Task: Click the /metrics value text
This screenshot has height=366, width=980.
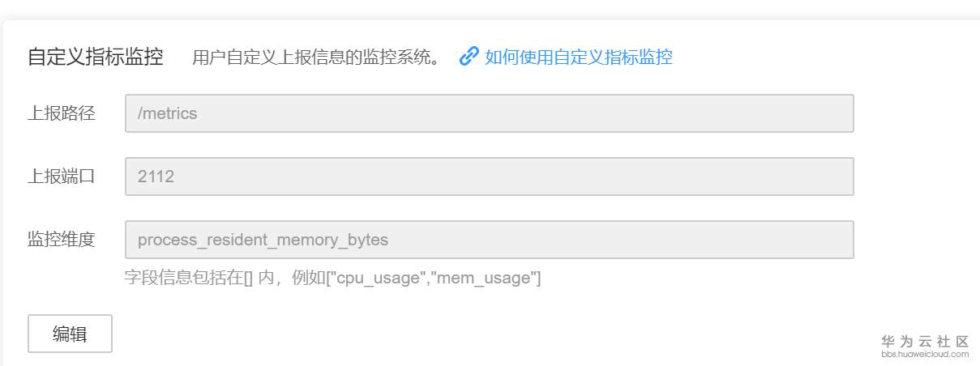Action: point(168,113)
